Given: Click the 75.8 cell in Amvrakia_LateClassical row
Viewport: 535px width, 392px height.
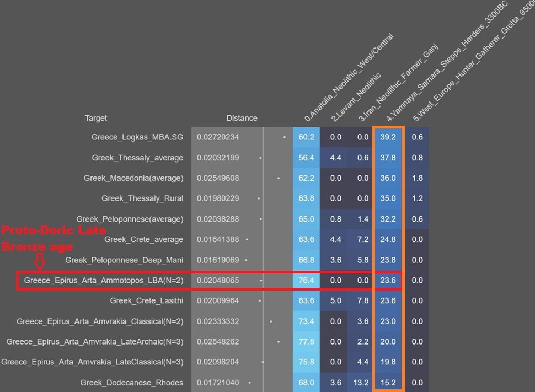Looking at the screenshot, I should click(x=307, y=362).
